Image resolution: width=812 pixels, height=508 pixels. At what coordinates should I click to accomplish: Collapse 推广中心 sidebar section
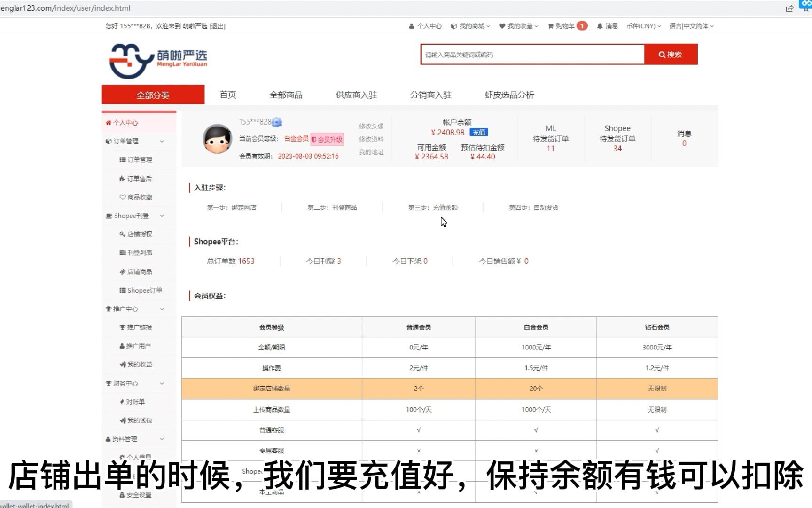pos(139,309)
